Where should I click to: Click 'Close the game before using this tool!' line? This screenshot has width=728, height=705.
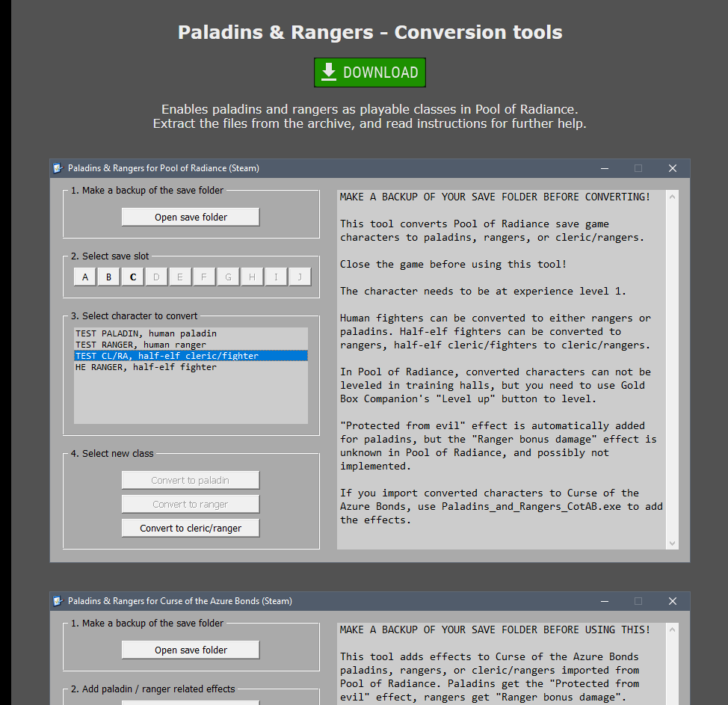(453, 264)
